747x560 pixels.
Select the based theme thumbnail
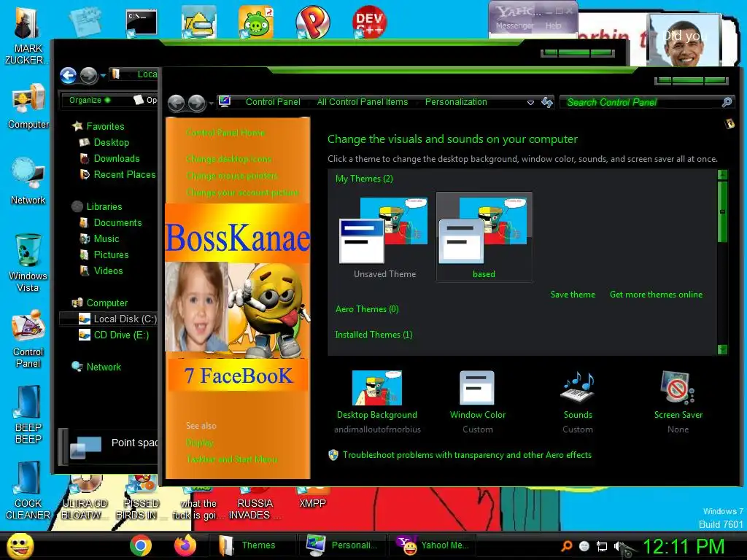[x=484, y=238]
